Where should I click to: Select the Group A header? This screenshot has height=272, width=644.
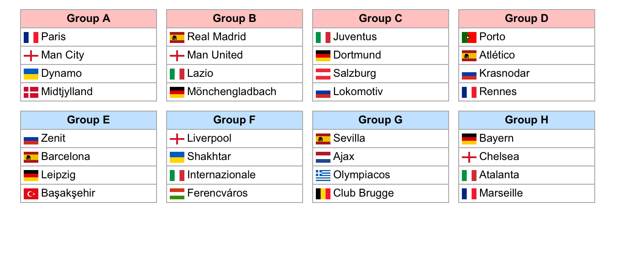tap(89, 19)
